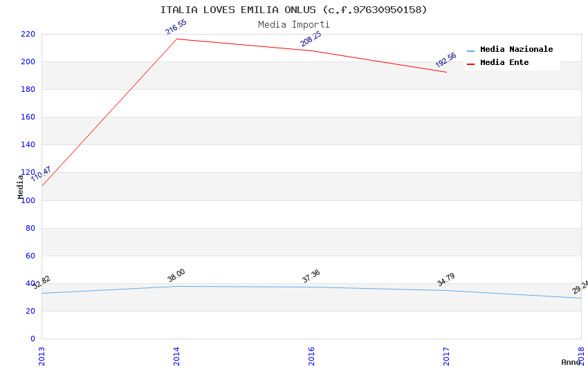
Task: Click the Anno axis title
Action: tap(571, 362)
